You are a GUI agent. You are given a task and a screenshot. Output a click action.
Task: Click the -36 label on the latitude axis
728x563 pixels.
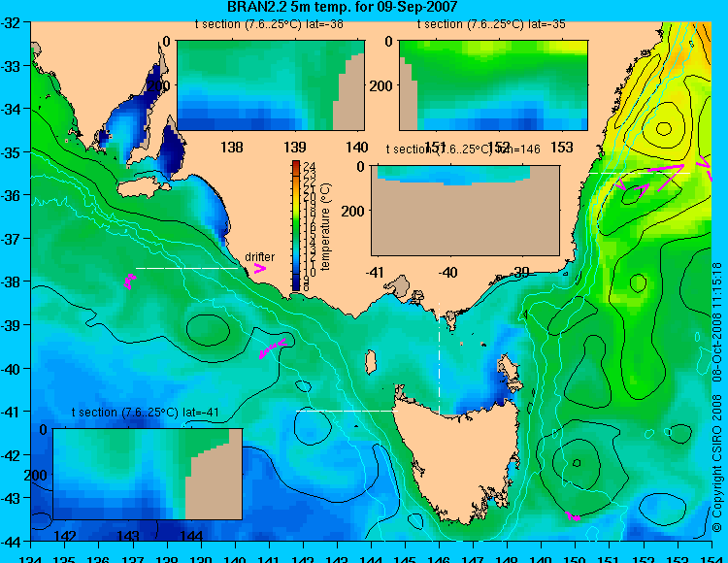pyautogui.click(x=11, y=195)
